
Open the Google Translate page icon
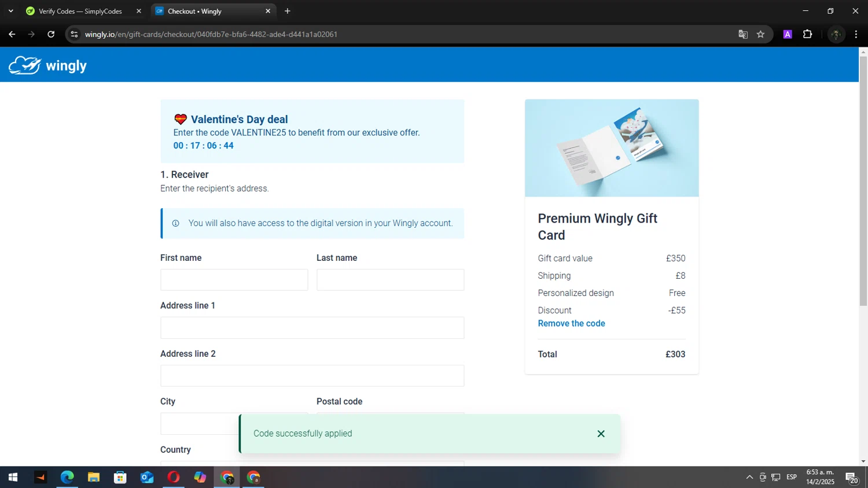[743, 34]
